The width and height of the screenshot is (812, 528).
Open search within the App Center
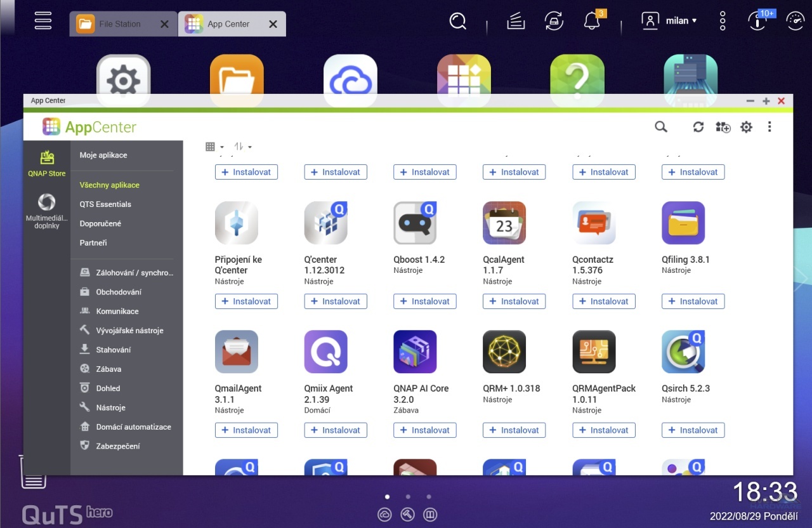(x=660, y=127)
